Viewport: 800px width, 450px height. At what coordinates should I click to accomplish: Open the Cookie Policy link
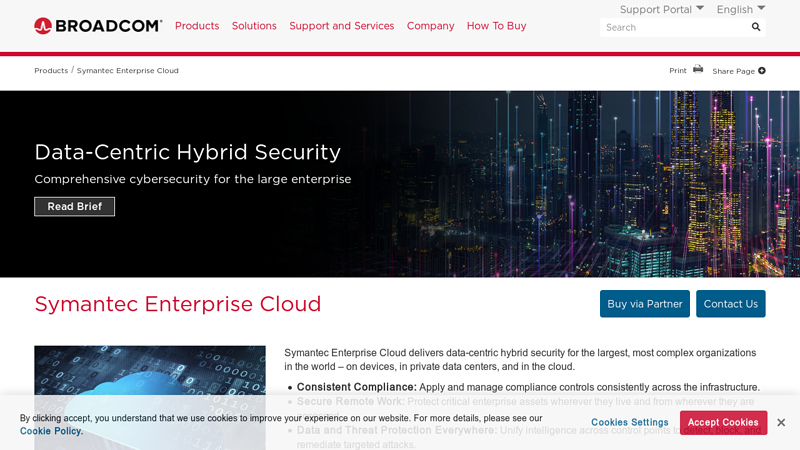pyautogui.click(x=51, y=431)
